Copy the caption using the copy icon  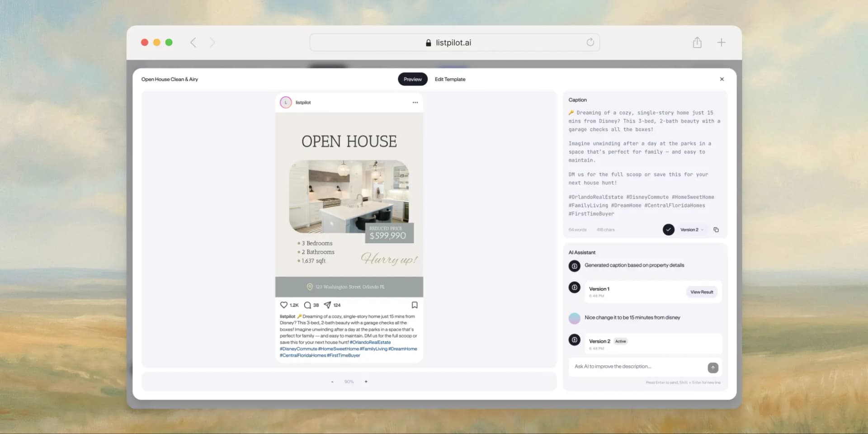pos(716,229)
